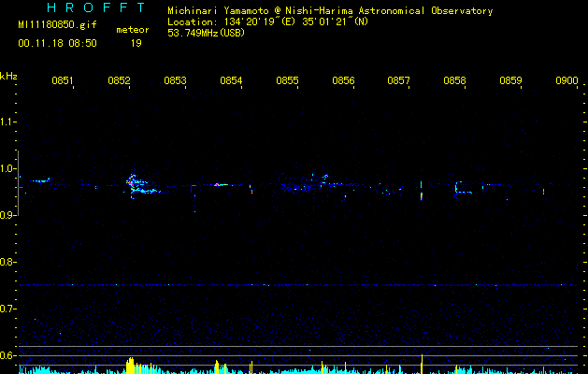Click the 0856 time marker
This screenshot has width=588, height=374.
(x=343, y=80)
